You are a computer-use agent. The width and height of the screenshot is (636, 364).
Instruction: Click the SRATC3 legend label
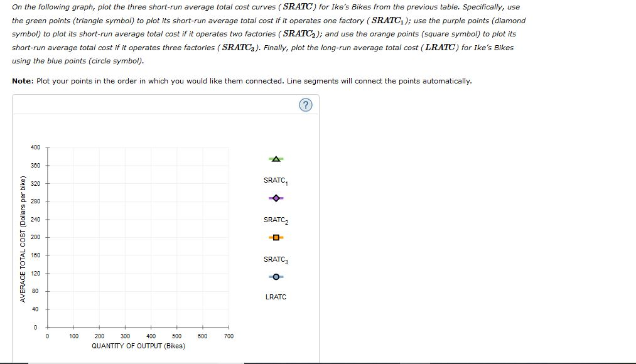coord(274,259)
